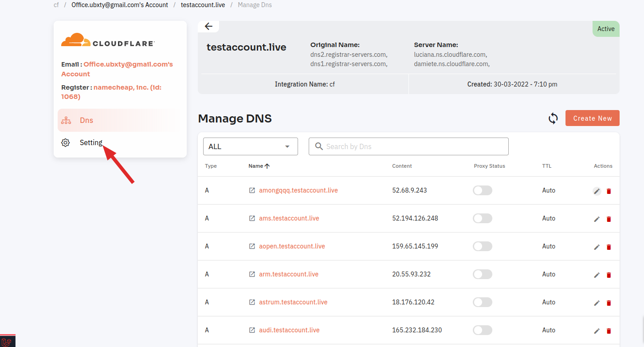The height and width of the screenshot is (347, 644).
Task: Click IP address 52.68.9.243
Action: click(x=410, y=190)
